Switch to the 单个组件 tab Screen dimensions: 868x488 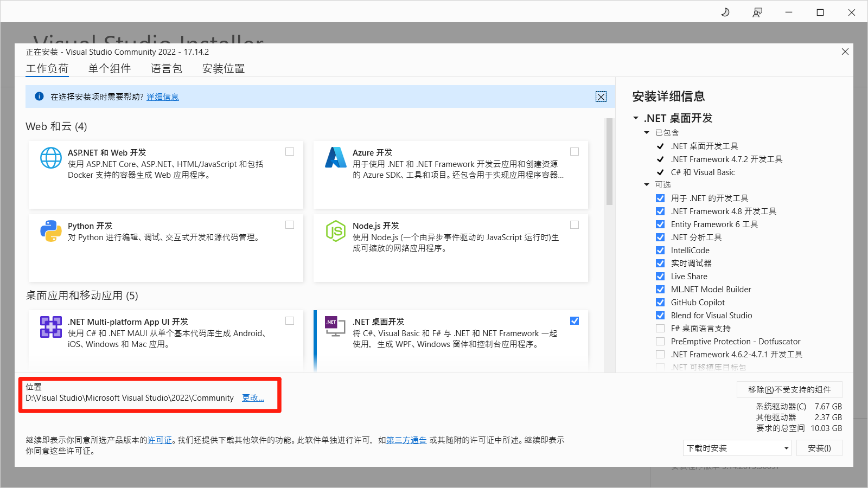(x=110, y=69)
